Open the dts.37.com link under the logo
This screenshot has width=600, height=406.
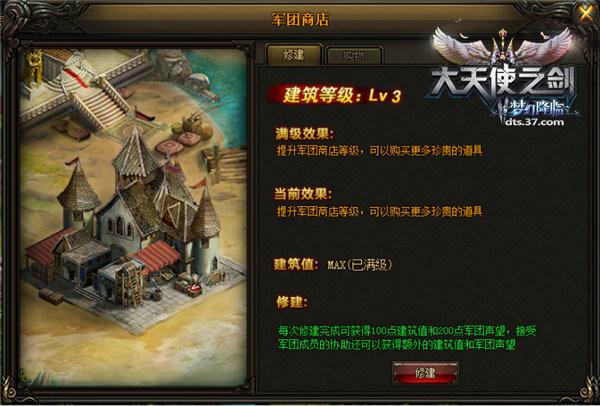point(534,122)
